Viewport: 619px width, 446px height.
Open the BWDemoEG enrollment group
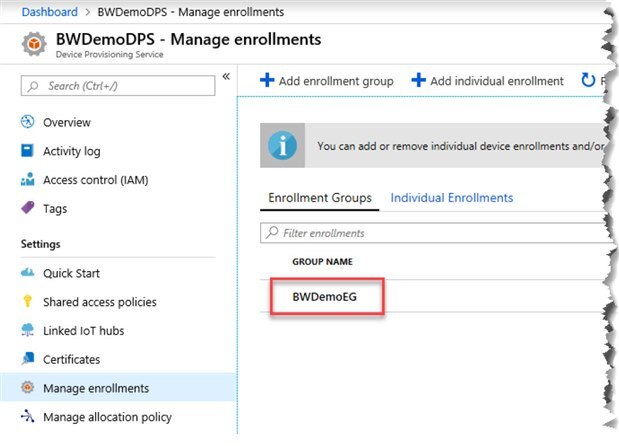(x=324, y=298)
